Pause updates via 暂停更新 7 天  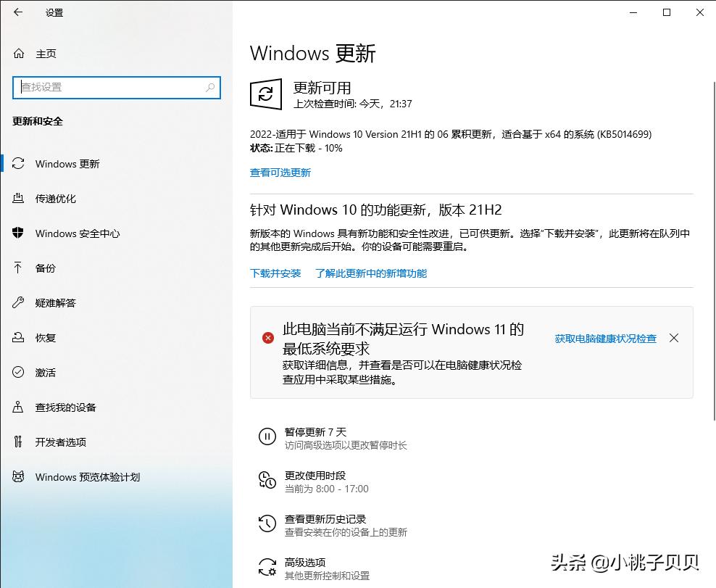(x=315, y=431)
